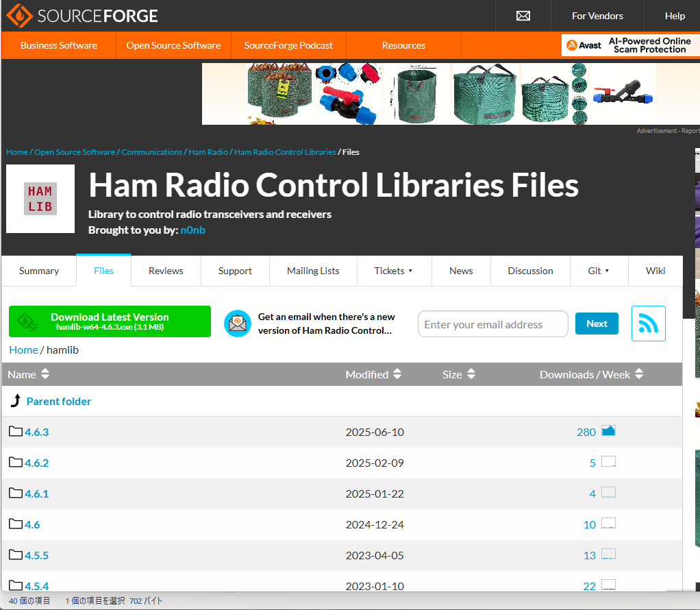Click the SourceForge logo icon

tap(19, 16)
